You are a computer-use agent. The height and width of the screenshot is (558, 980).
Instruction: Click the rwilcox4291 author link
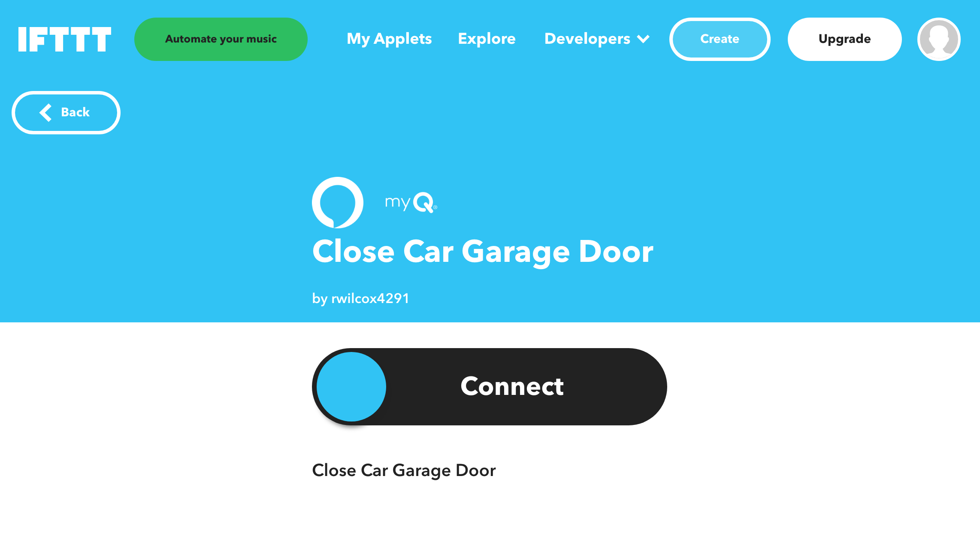tap(370, 298)
